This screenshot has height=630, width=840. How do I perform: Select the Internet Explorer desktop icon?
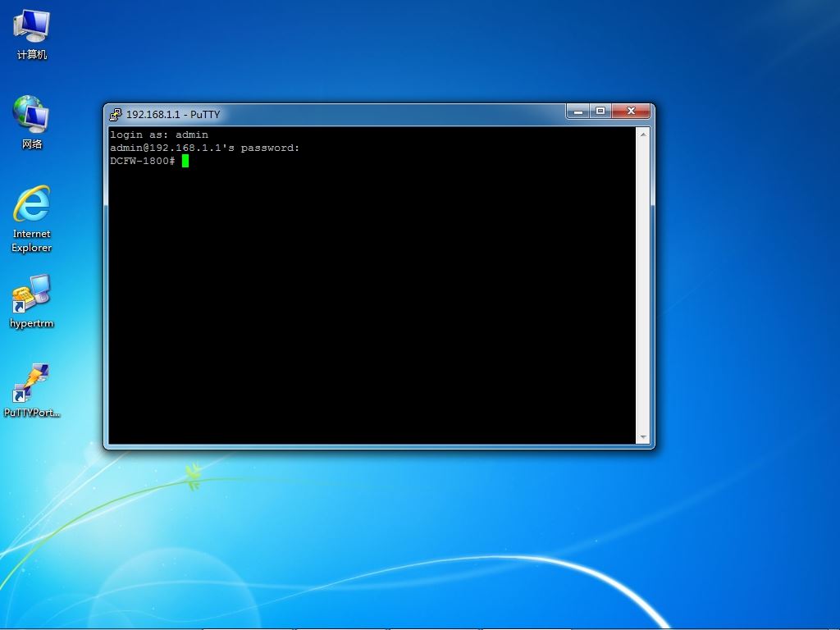point(32,218)
